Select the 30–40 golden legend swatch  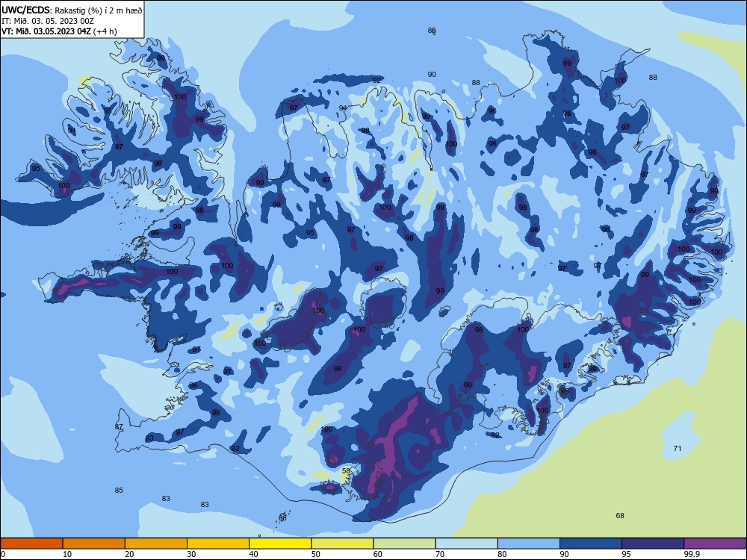218,544
